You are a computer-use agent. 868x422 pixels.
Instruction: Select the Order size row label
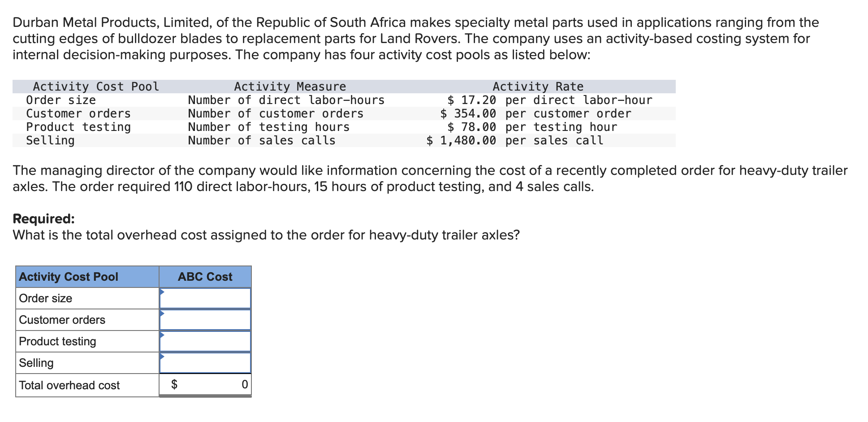45,298
